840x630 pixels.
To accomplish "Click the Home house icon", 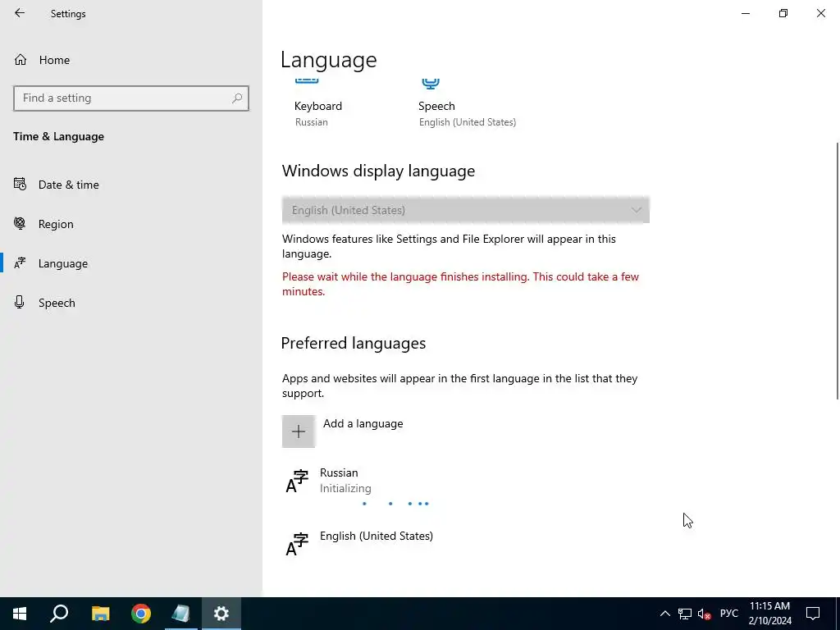I will pos(21,59).
